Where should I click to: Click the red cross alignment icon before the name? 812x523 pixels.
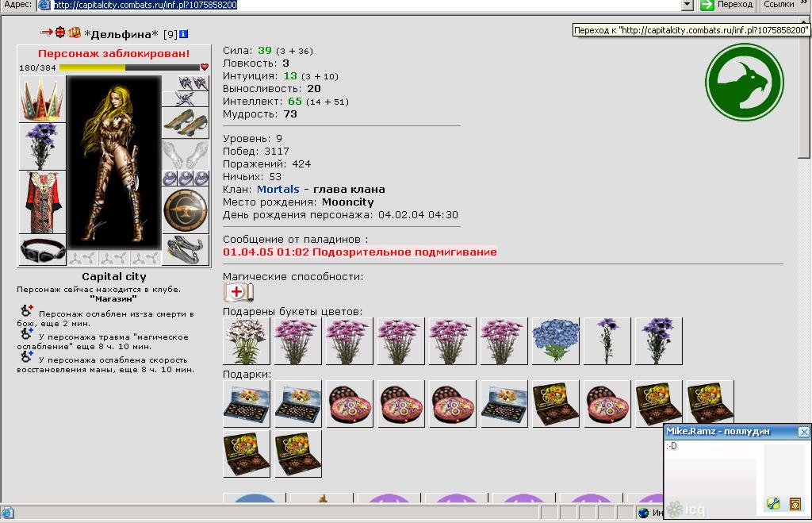(60, 32)
